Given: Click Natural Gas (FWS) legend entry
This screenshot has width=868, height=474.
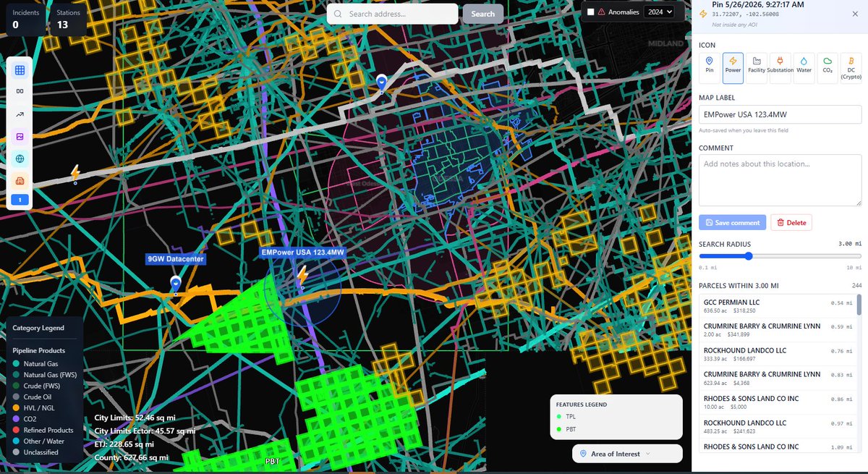Looking at the screenshot, I should (44, 375).
